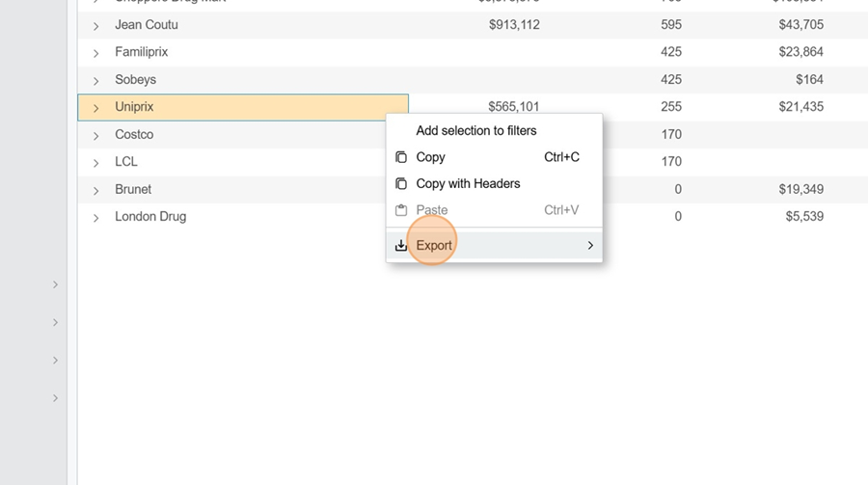Open the Export submenu
Image resolution: width=868 pixels, height=485 pixels.
[x=494, y=245]
